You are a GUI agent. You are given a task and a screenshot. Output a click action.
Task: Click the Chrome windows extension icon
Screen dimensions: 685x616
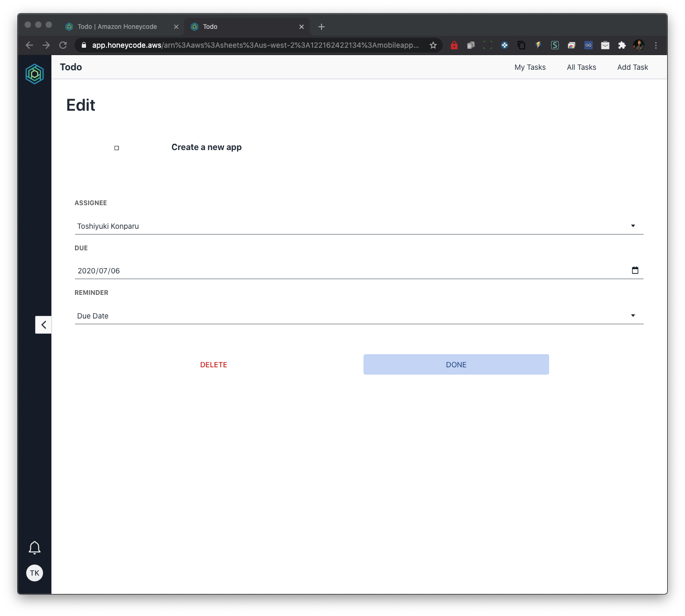(x=572, y=45)
